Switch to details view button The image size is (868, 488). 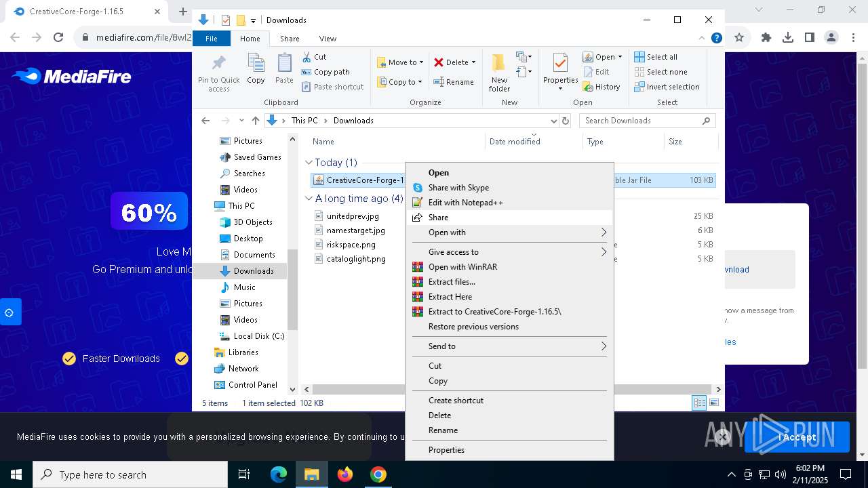point(699,403)
